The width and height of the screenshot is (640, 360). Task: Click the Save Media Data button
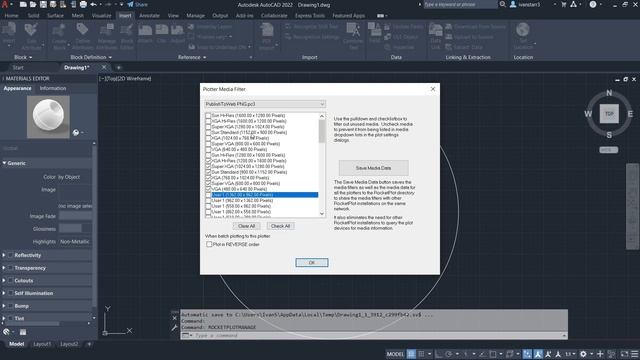tap(373, 168)
